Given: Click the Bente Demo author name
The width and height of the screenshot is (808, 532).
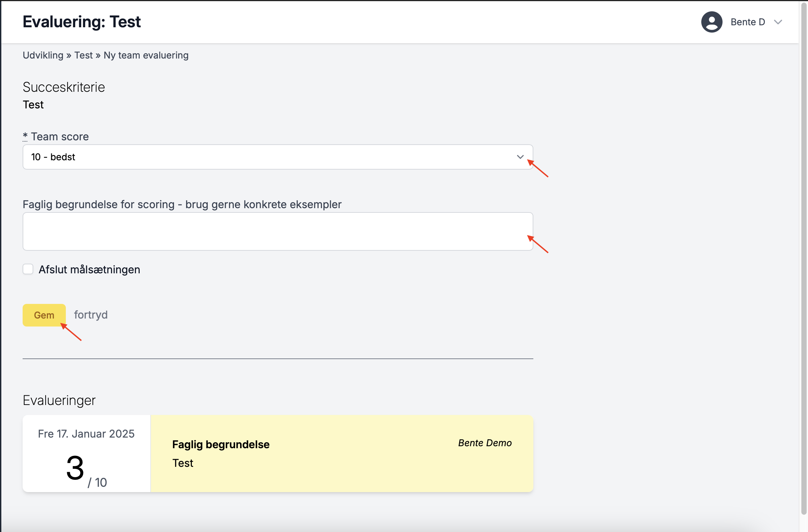Looking at the screenshot, I should pyautogui.click(x=485, y=443).
